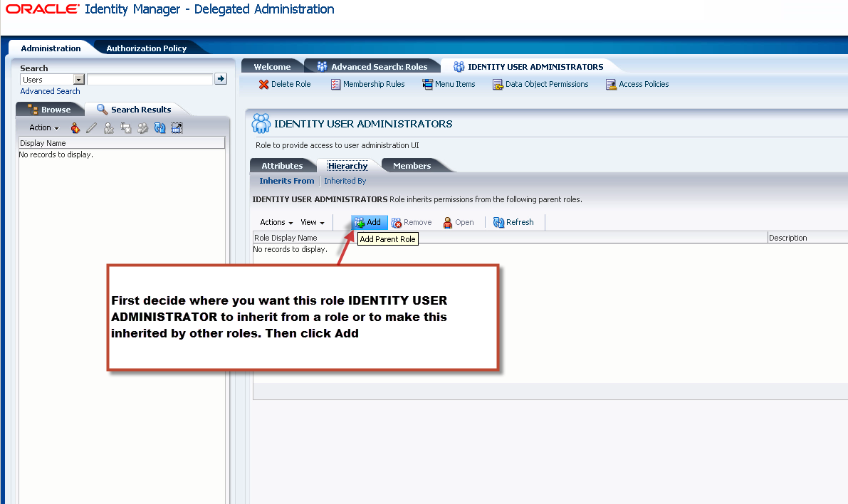Click the Advanced Search: Roles tab icon
This screenshot has height=504, width=848.
pos(323,66)
